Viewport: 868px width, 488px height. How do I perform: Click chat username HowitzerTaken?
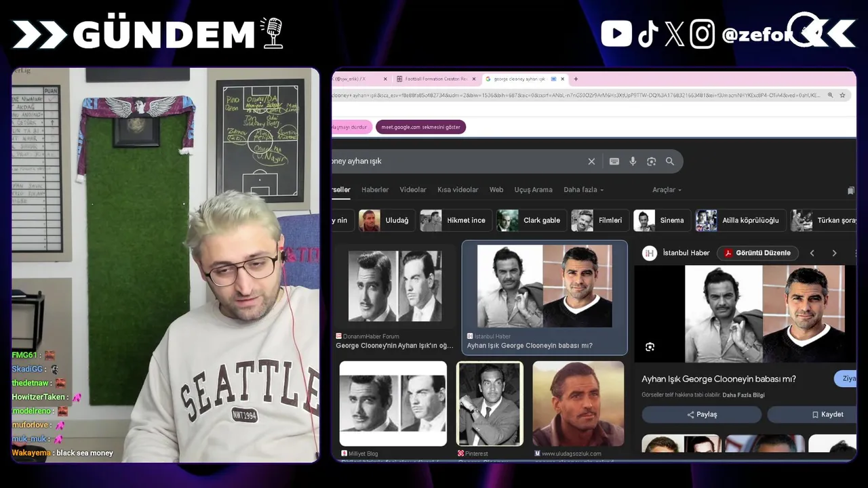pos(39,397)
